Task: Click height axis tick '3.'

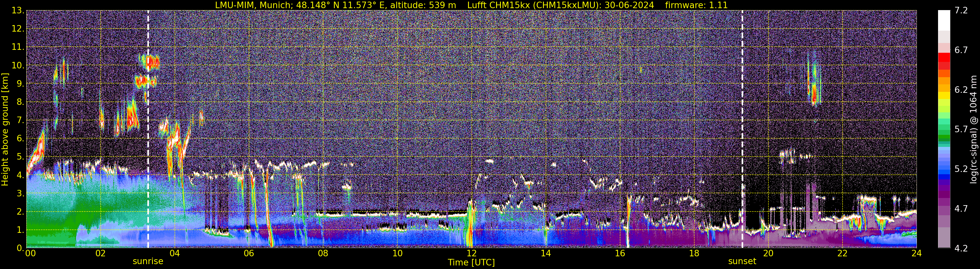Action: 20,193
